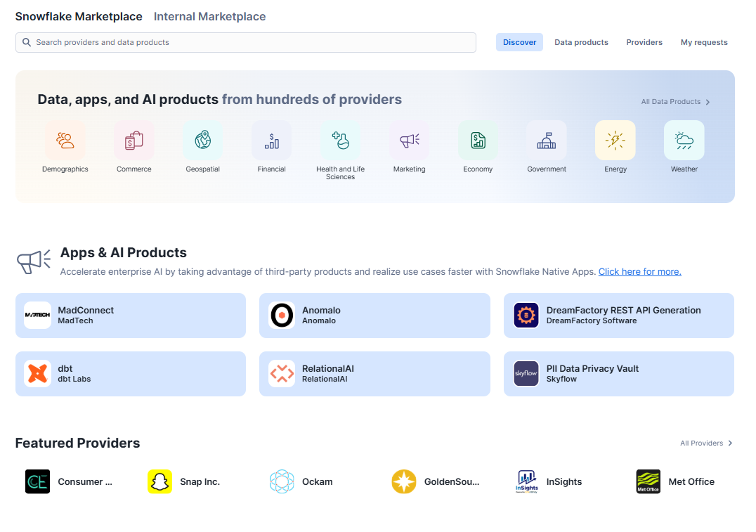Open the Snap Inc. provider page
756x532 pixels.
click(x=185, y=481)
